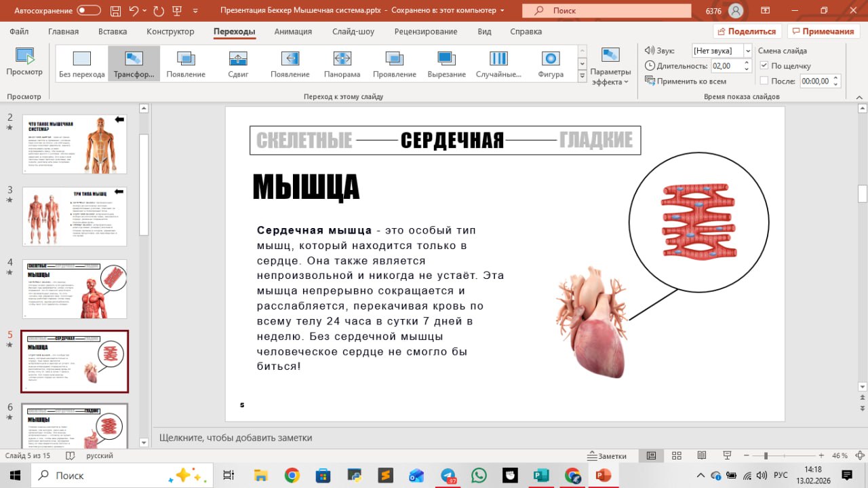Screen dimensions: 868x488
Task: Select the Трансфор... morph transition
Action: [x=134, y=64]
